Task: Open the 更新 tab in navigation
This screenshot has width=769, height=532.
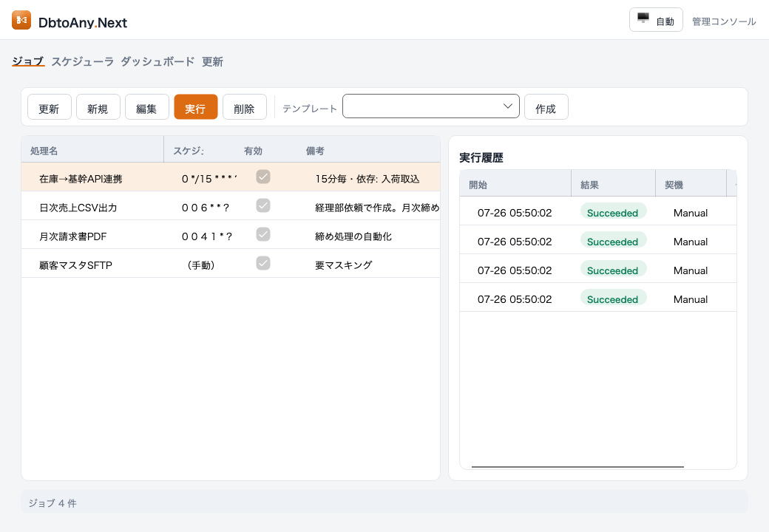Action: pyautogui.click(x=212, y=61)
